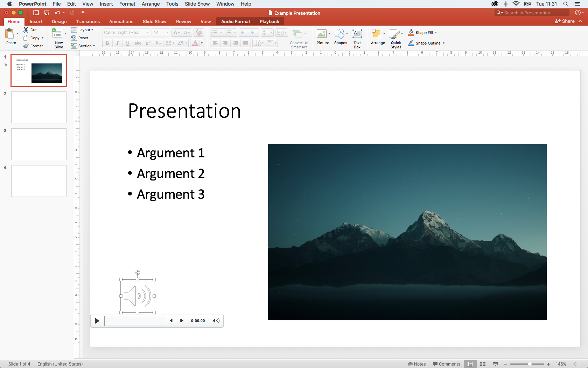
Task: Toggle the Notes pane
Action: click(417, 364)
